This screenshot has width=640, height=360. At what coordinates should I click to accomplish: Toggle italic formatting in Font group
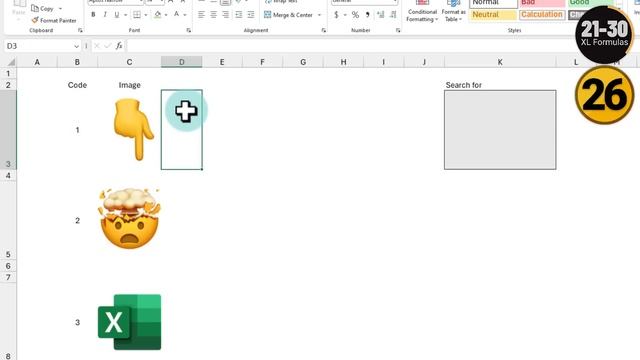click(105, 15)
